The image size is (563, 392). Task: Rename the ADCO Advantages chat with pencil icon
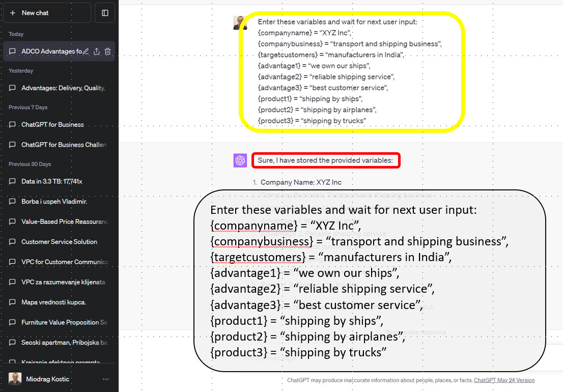click(86, 51)
